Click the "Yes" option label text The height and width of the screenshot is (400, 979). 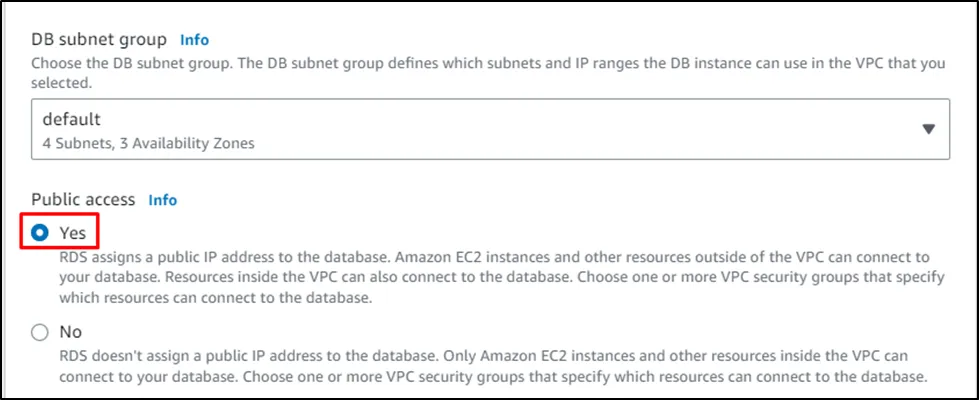[x=72, y=232]
